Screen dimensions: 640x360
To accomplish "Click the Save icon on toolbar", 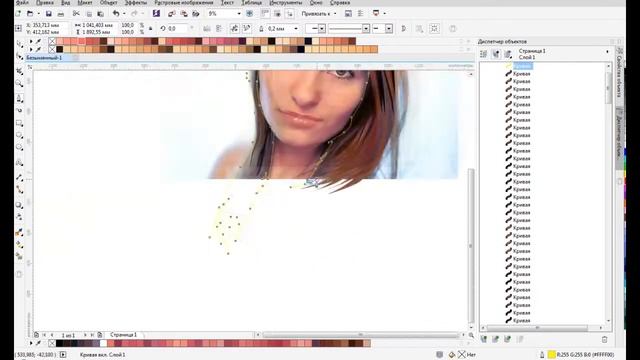I will coord(49,13).
